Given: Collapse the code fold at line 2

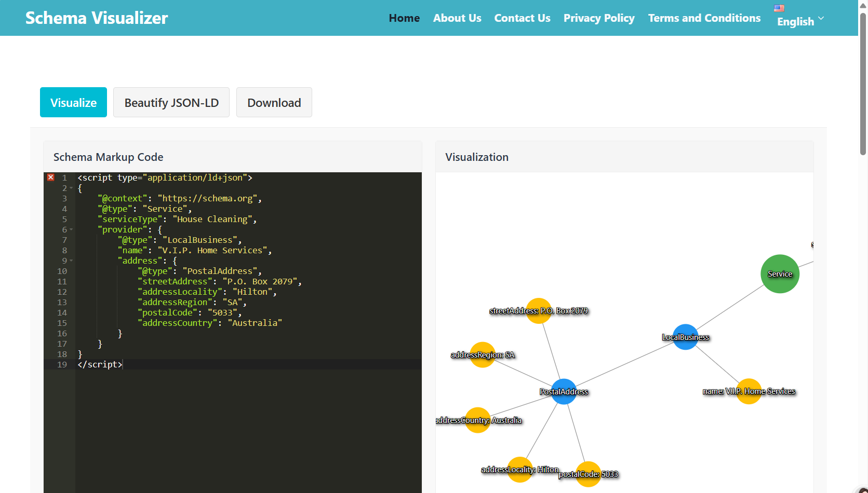Looking at the screenshot, I should [x=71, y=188].
